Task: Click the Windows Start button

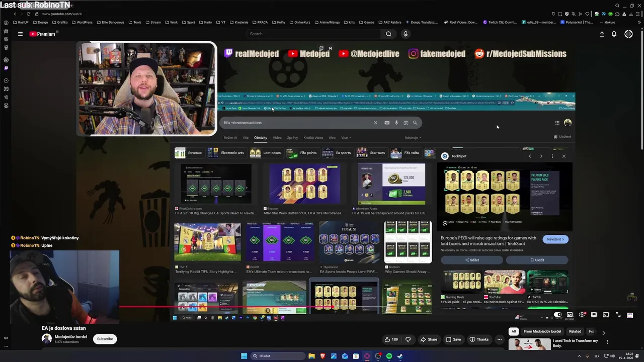Action: point(244,356)
